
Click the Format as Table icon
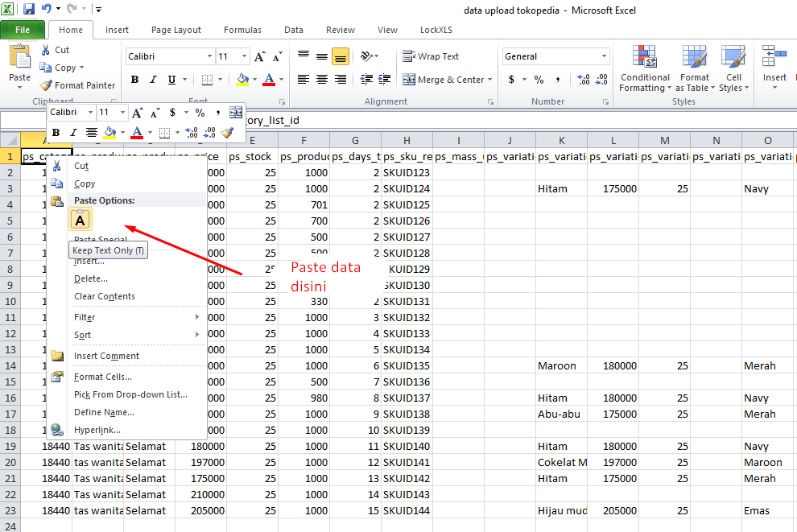694,68
